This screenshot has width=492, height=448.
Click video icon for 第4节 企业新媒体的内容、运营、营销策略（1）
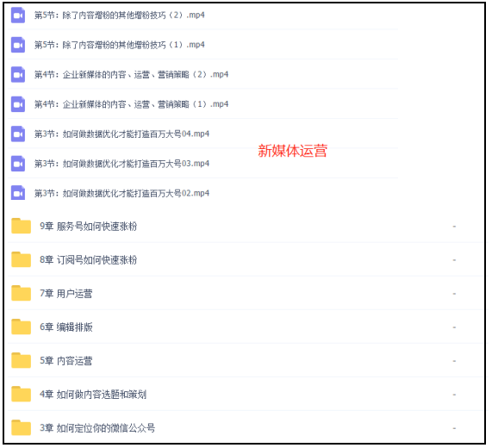[x=18, y=104]
